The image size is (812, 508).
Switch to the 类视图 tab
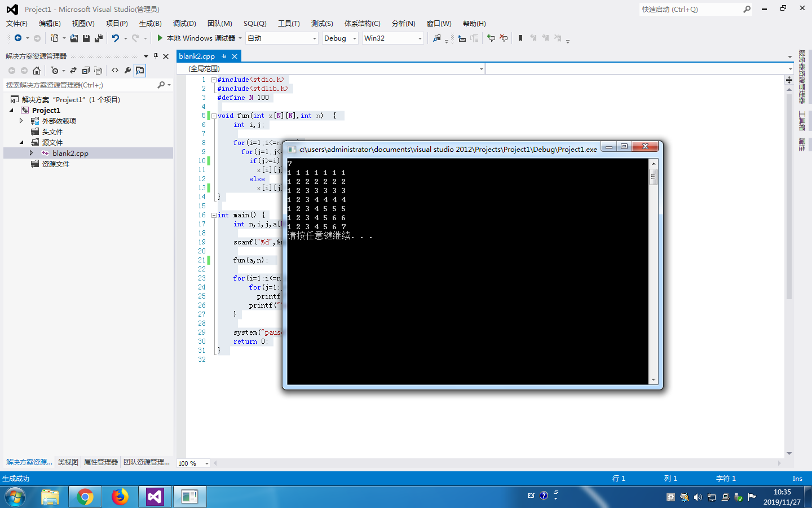(68, 462)
